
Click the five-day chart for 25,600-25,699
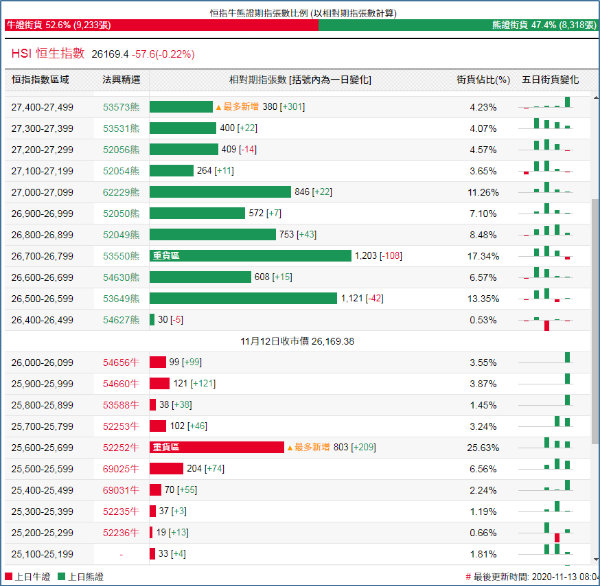click(546, 443)
